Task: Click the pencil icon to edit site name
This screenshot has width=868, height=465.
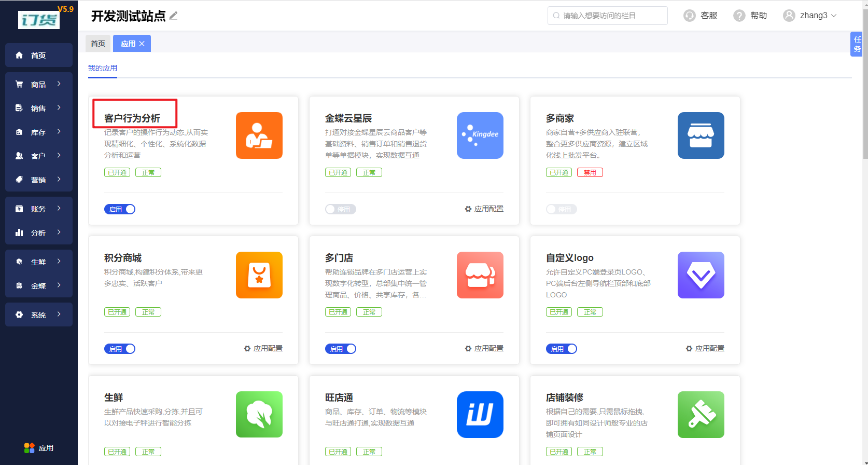Action: pos(174,16)
